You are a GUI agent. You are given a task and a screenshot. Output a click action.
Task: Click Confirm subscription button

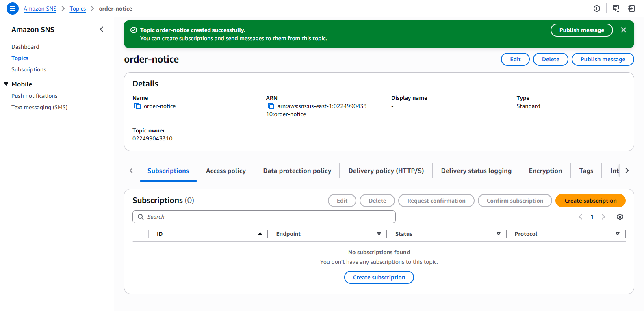515,201
